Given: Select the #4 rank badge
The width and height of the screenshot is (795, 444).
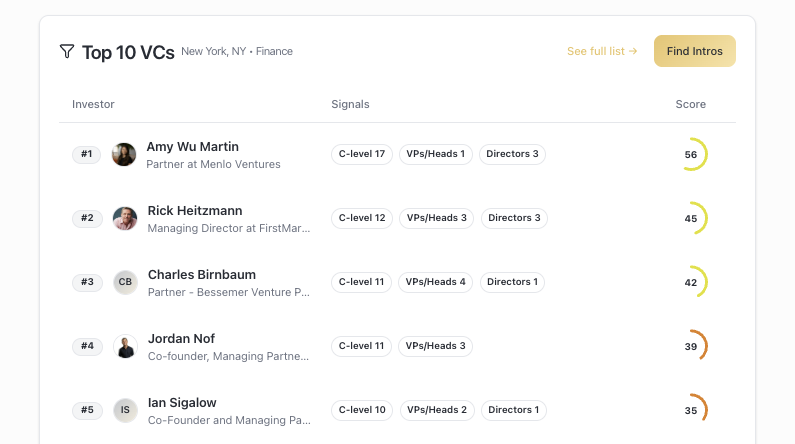Looking at the screenshot, I should [87, 346].
